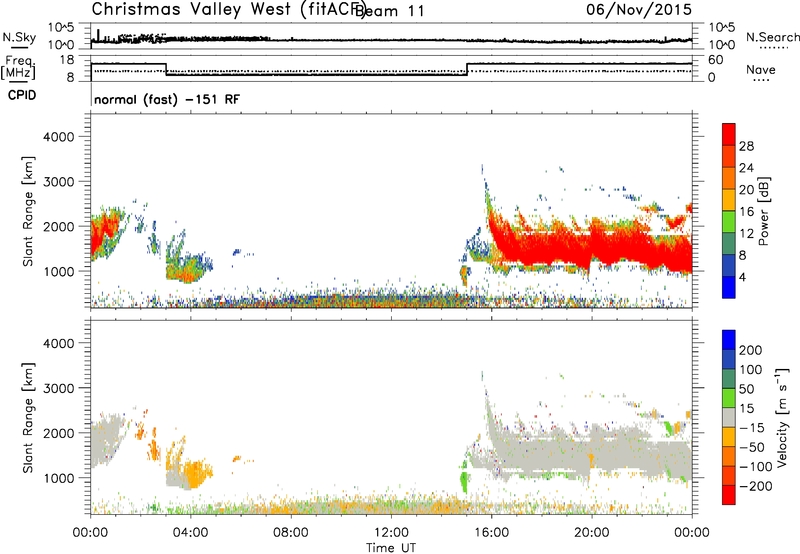This screenshot has height=554, width=800.
Task: Select the N.Sky legend label
Action: coord(19,37)
